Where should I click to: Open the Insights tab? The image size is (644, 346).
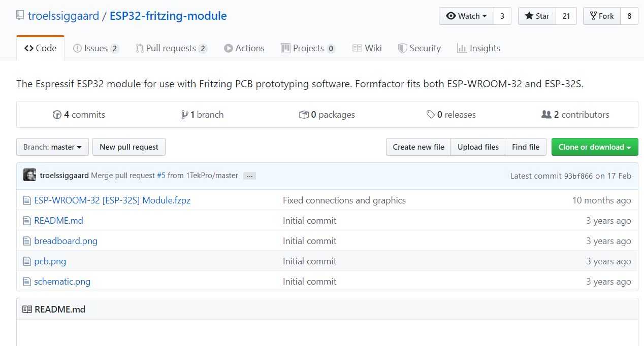478,48
